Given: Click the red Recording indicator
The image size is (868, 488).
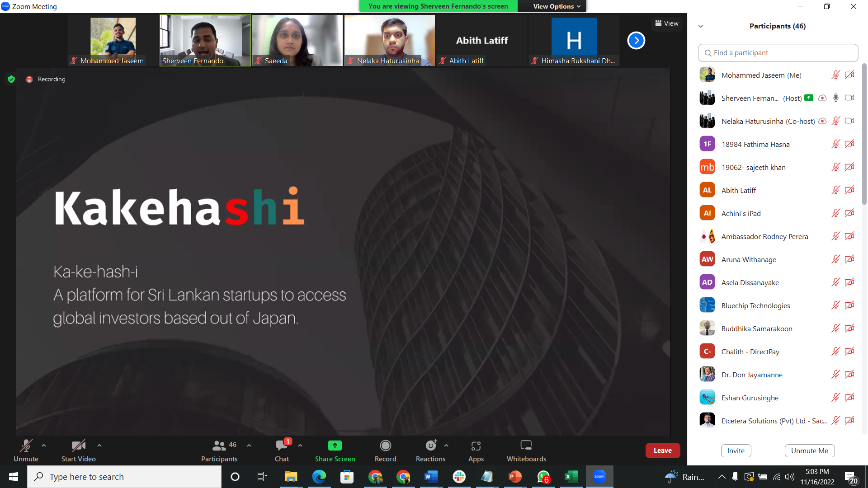Looking at the screenshot, I should pyautogui.click(x=29, y=79).
